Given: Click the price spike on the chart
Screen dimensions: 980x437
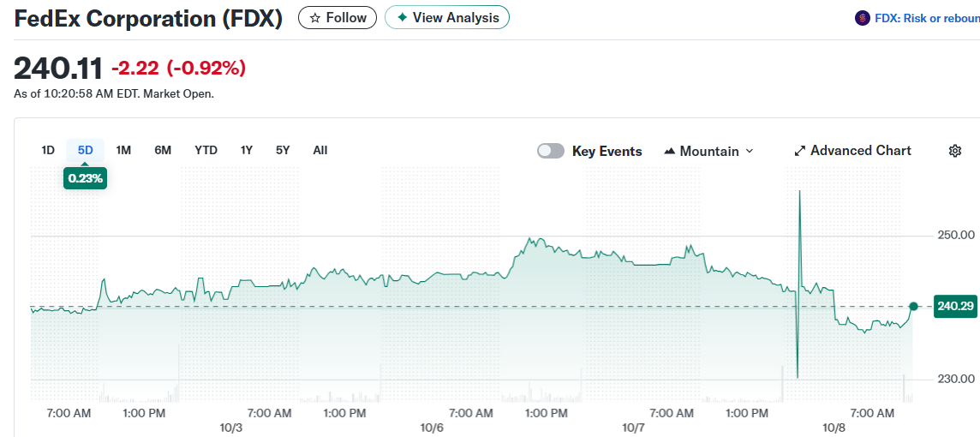Looking at the screenshot, I should coord(799,193).
